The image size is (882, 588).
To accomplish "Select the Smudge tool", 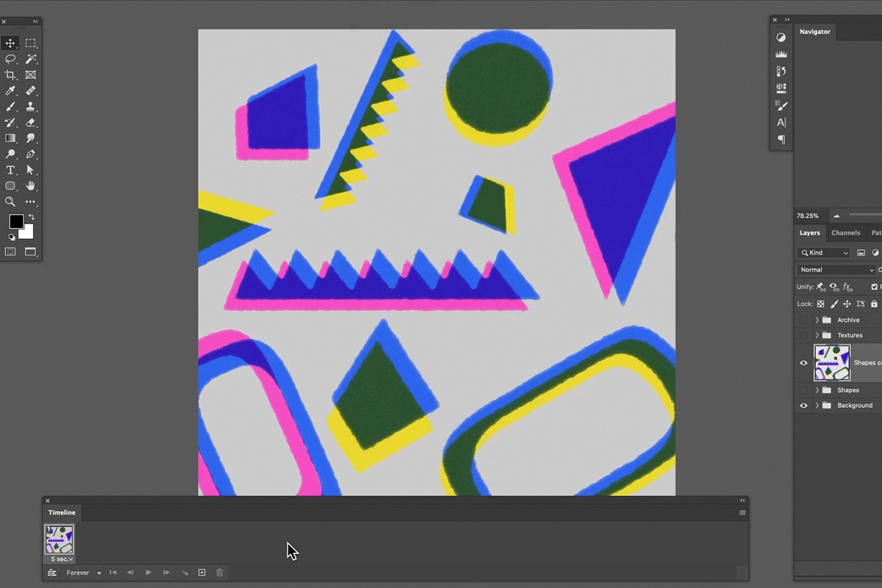I will click(x=31, y=138).
